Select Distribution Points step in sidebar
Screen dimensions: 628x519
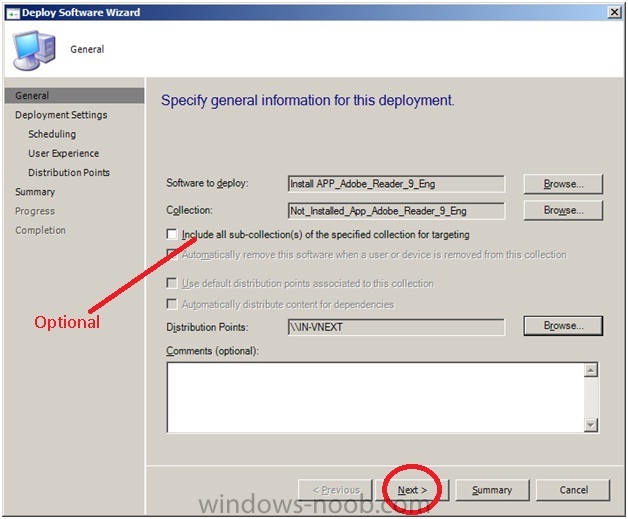(69, 173)
